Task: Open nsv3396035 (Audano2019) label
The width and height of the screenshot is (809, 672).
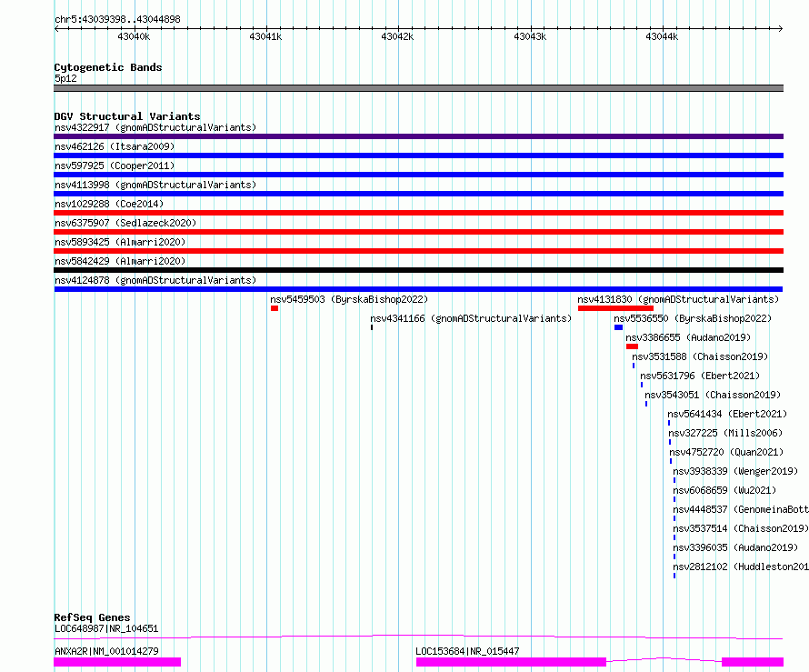Action: 735,547
